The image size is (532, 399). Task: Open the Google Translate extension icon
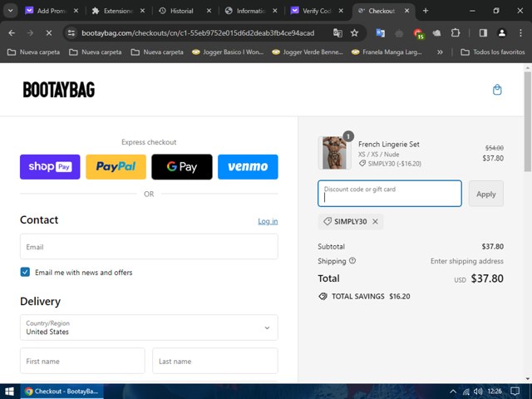click(x=381, y=33)
